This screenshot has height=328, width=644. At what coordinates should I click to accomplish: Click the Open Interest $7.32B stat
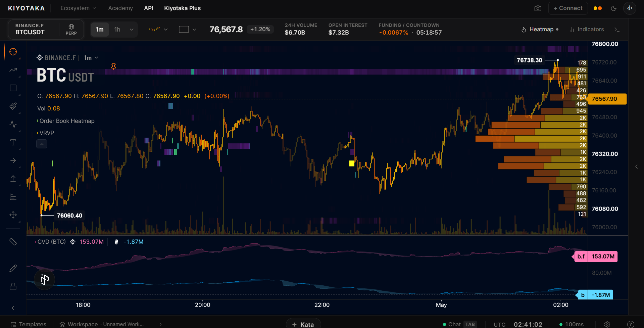click(348, 29)
